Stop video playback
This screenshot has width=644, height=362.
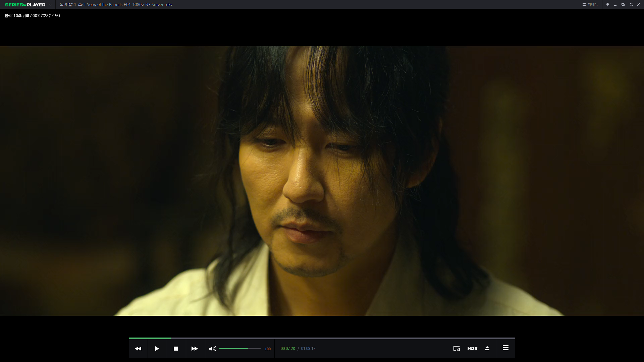click(175, 349)
